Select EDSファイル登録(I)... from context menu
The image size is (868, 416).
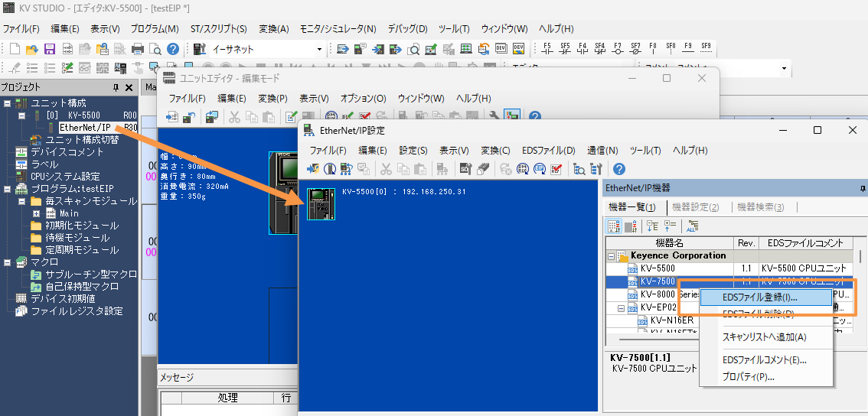(759, 297)
